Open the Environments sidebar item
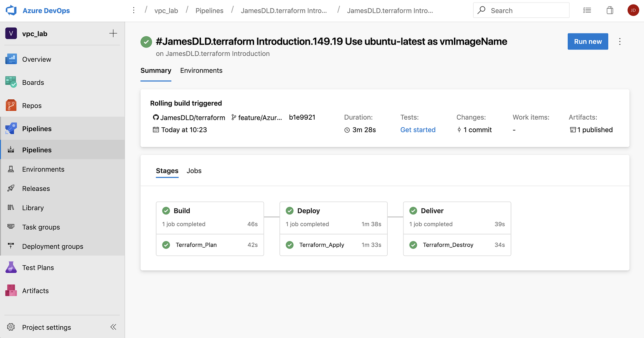Screen dimensions: 644x338 click(x=43, y=169)
